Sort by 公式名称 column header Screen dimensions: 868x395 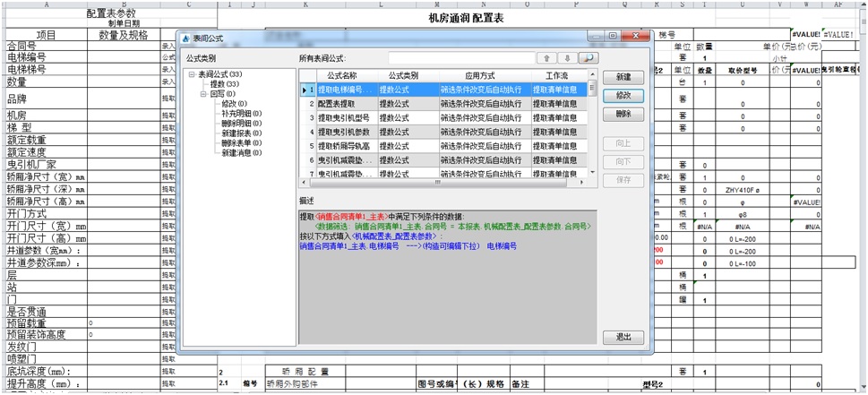341,75
